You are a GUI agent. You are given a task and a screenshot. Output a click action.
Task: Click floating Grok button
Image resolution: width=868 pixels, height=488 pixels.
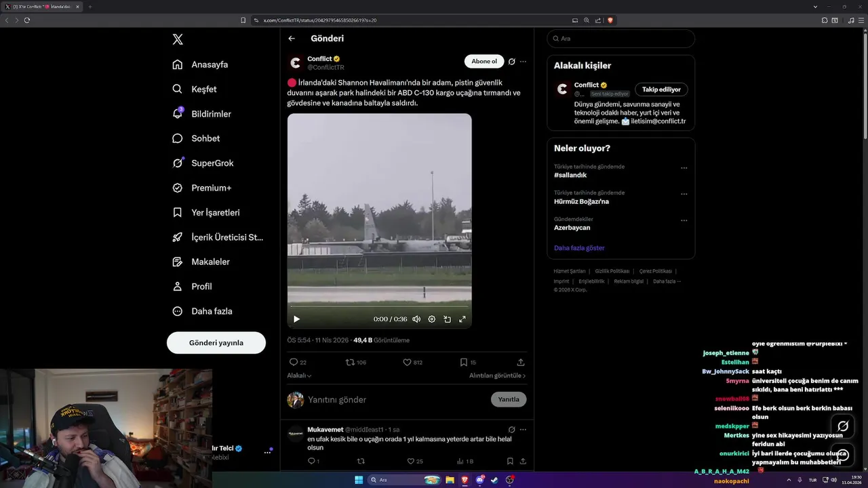843,426
